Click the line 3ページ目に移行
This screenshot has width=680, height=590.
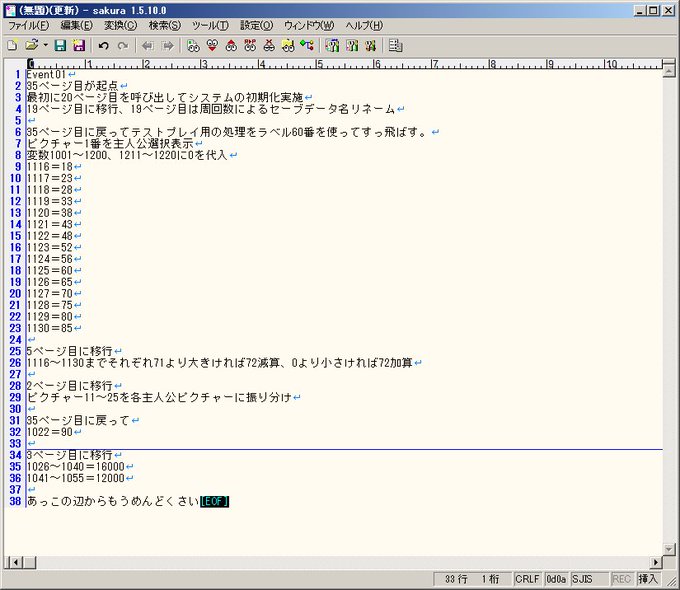tap(69, 455)
